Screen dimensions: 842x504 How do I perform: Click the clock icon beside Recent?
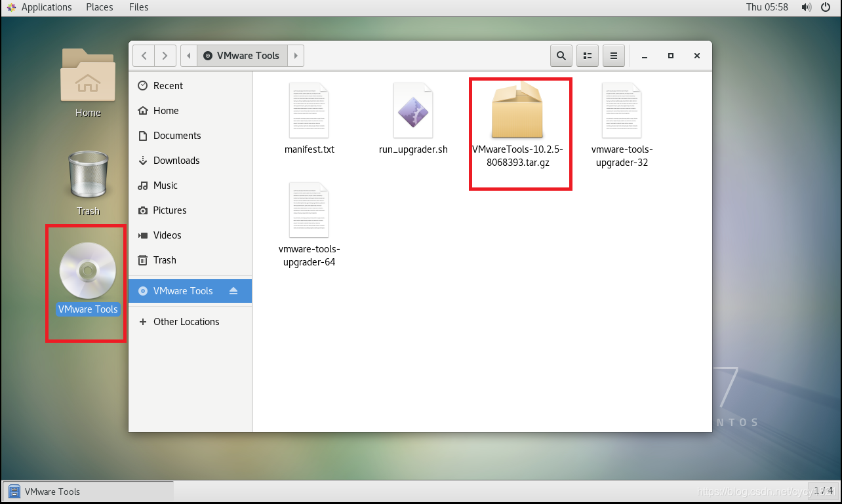pos(143,86)
